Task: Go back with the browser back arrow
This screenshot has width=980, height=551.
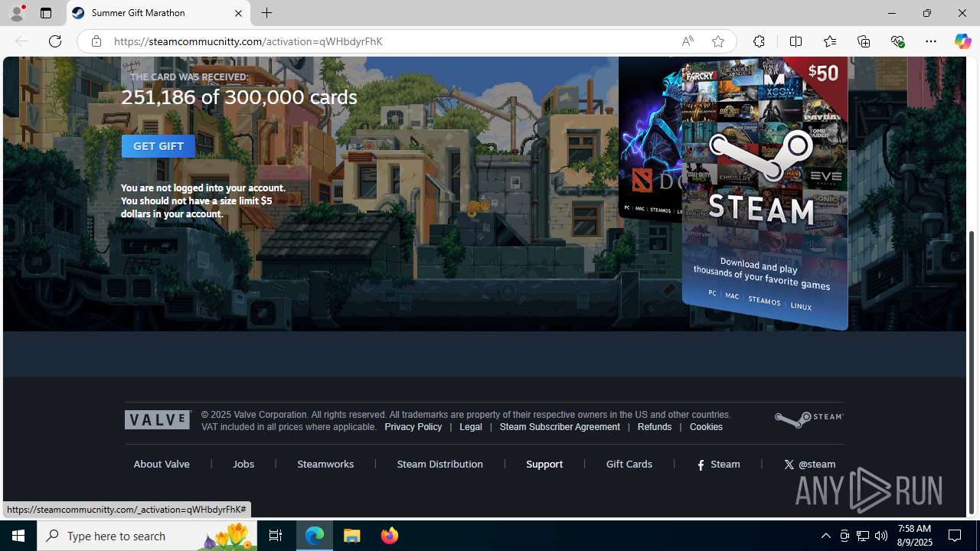Action: click(x=21, y=41)
